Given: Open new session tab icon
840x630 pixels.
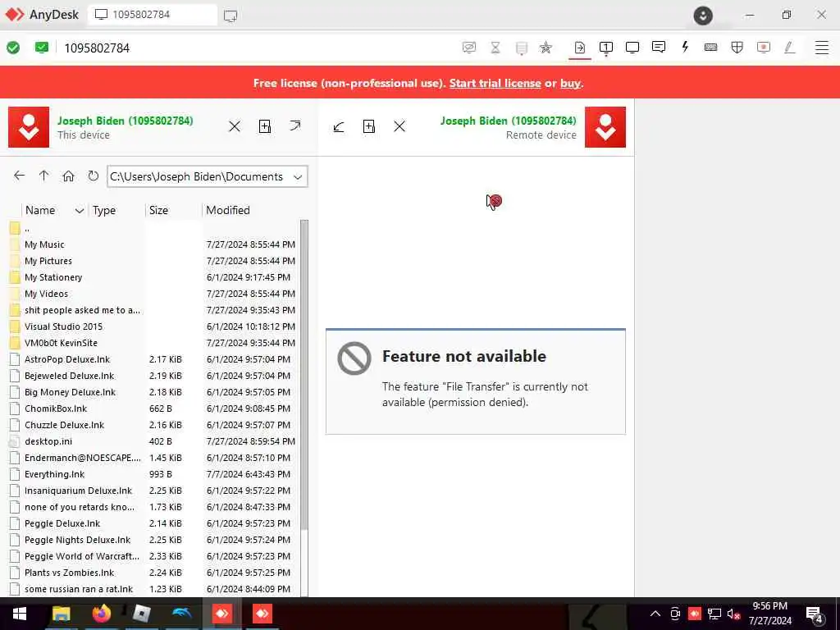Looking at the screenshot, I should (x=231, y=16).
